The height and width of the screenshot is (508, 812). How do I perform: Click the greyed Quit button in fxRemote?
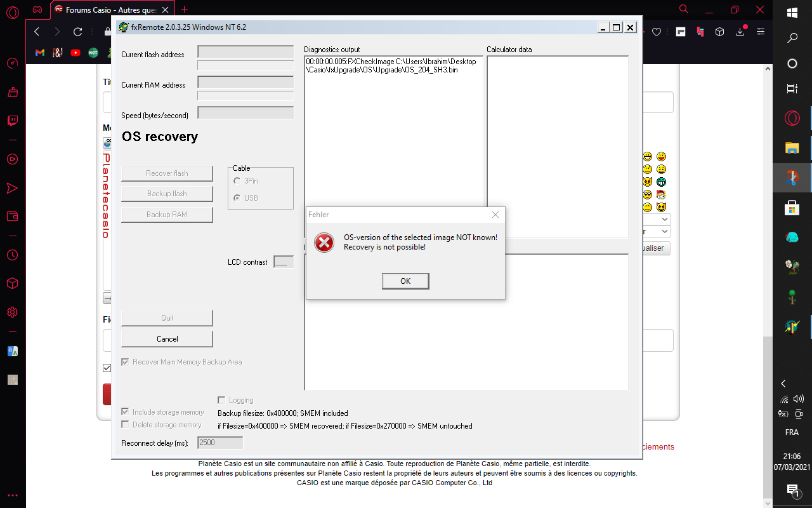pos(167,318)
